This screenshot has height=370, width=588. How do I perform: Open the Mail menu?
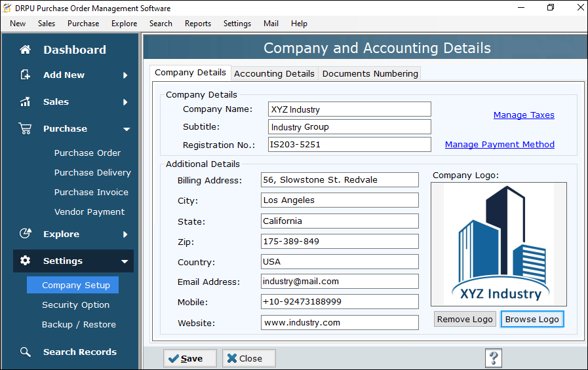[271, 24]
